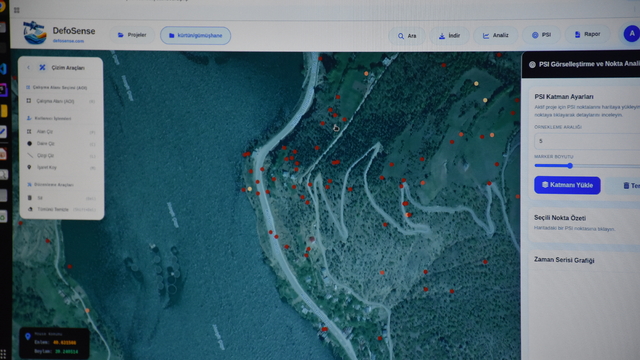Viewport: 640px width, 360px height.
Task: Click the Çalışma Alanı Seçimi (AOI) section label
Action: [60, 87]
